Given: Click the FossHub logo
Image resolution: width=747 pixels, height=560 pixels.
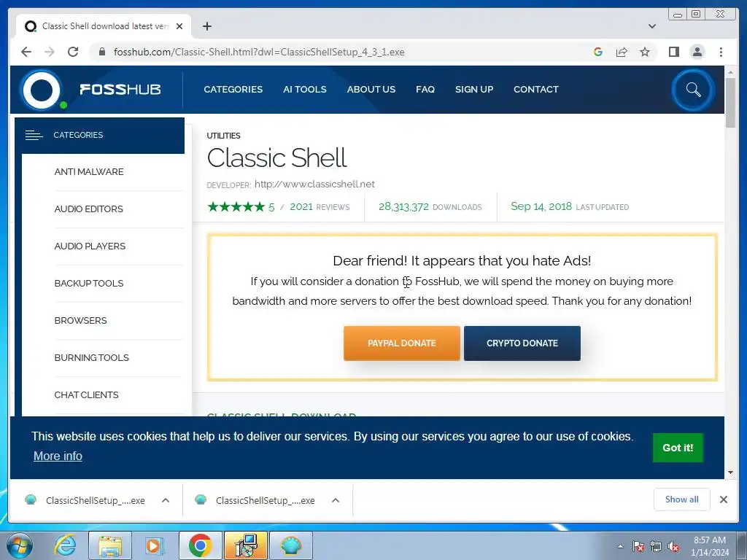Looking at the screenshot, I should [x=91, y=90].
